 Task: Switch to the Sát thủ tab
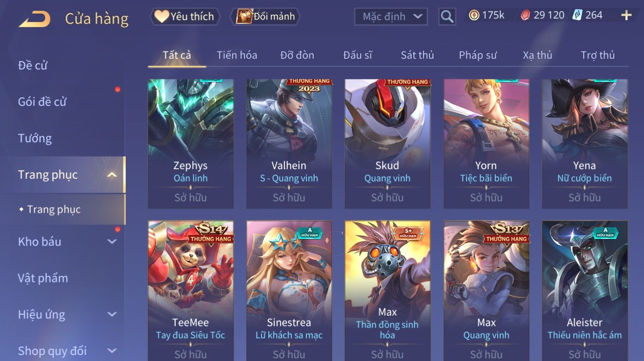pos(417,55)
